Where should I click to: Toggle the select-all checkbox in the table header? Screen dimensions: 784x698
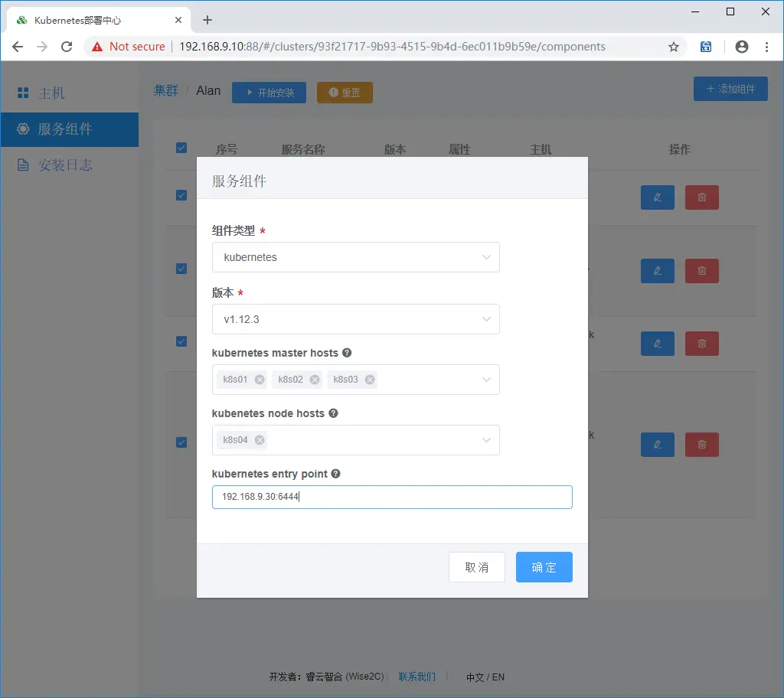click(x=181, y=148)
